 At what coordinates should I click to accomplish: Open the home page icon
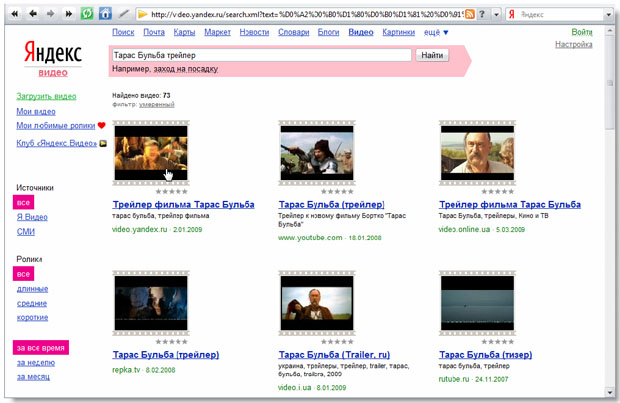(105, 14)
